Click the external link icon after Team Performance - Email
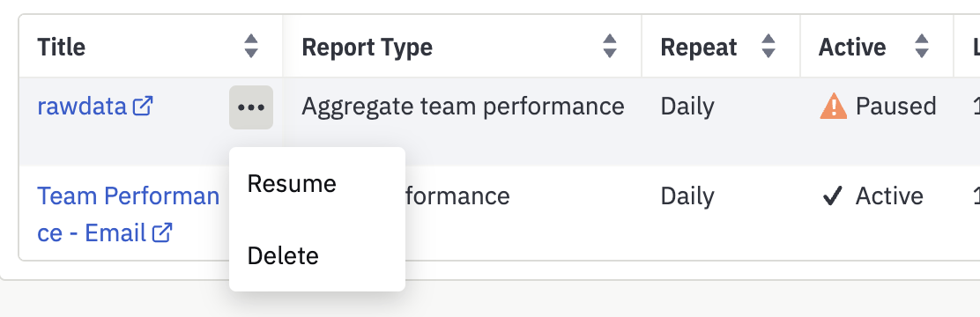The height and width of the screenshot is (317, 980). (162, 233)
